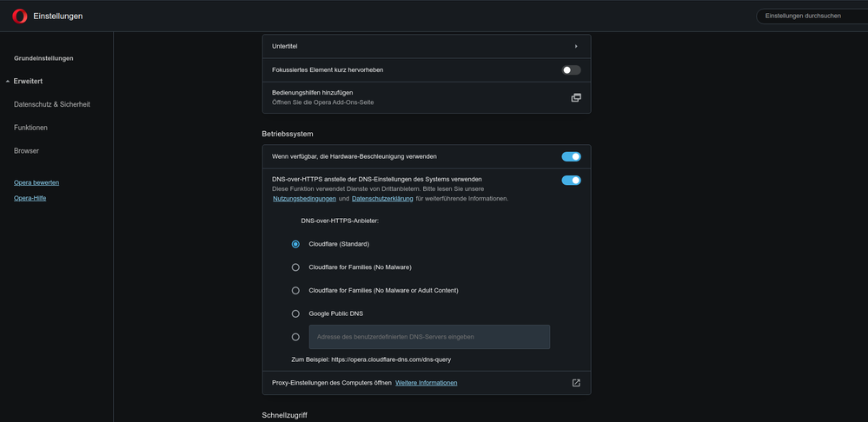This screenshot has height=422, width=868.
Task: Click the Zum Beispiel opera.cloudflare-dns.com text
Action: [x=371, y=359]
